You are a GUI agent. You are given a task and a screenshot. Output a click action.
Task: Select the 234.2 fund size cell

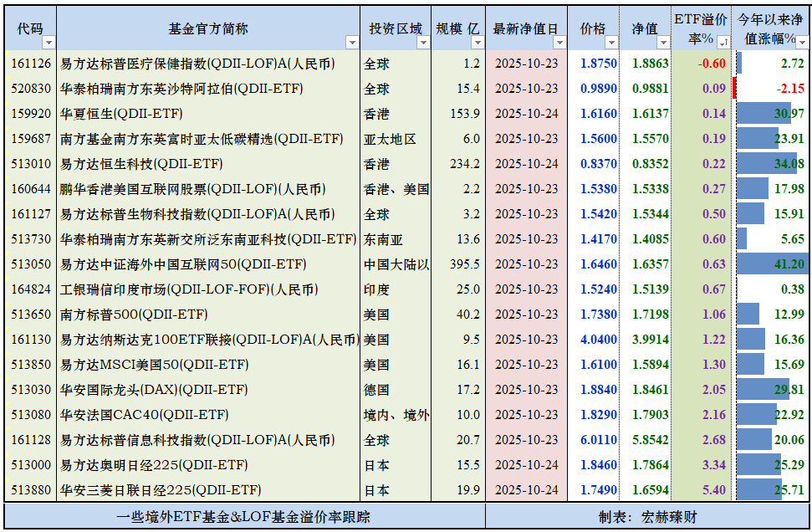[x=458, y=164]
